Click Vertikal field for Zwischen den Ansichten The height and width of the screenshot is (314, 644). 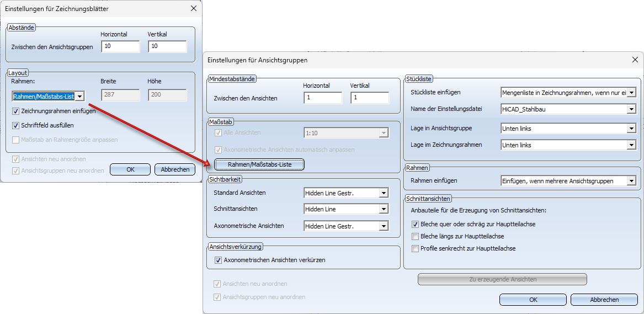click(370, 98)
